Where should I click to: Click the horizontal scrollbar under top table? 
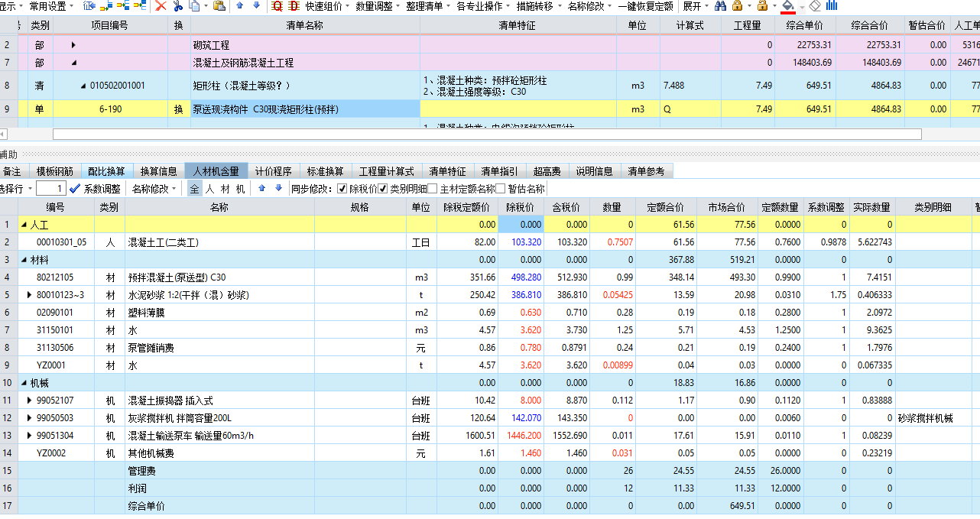click(487, 134)
